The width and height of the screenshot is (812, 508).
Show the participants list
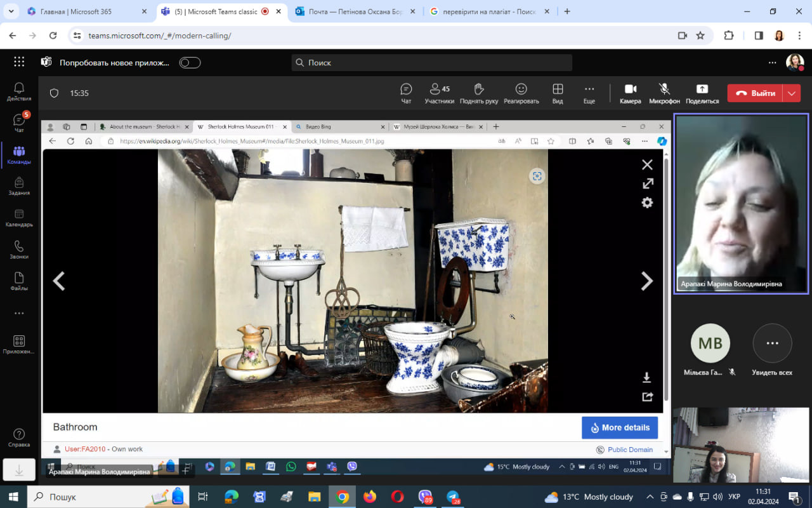pos(439,93)
